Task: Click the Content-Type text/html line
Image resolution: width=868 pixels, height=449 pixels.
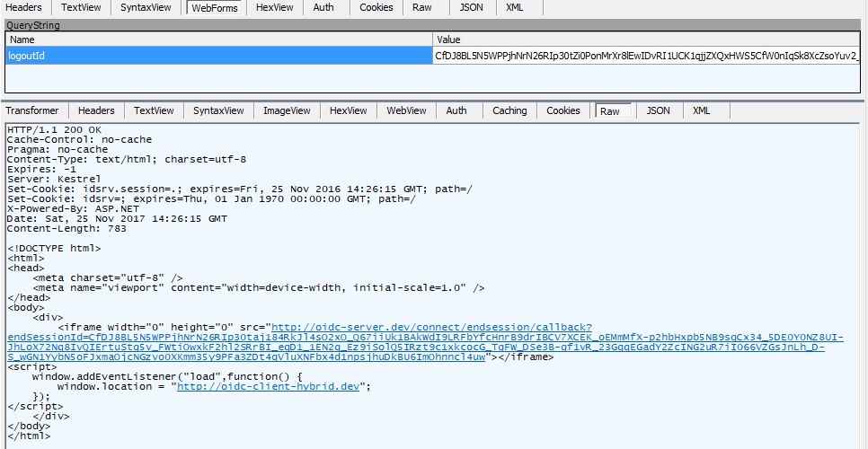Action: pyautogui.click(x=127, y=159)
